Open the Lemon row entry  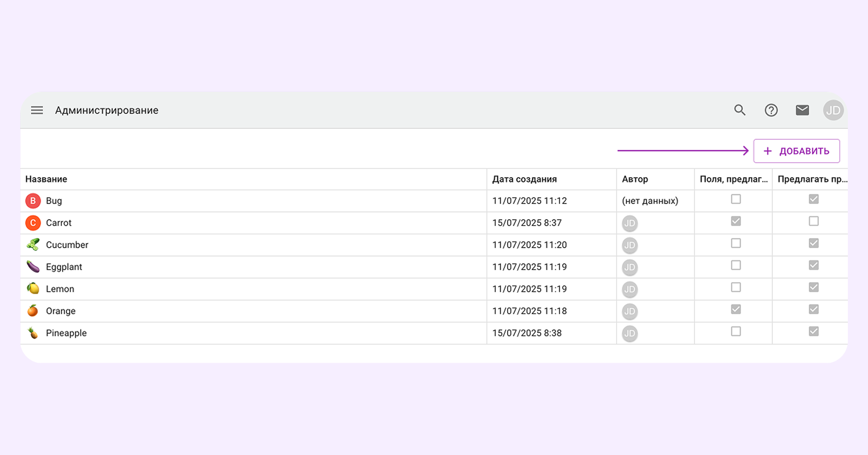[x=60, y=289]
